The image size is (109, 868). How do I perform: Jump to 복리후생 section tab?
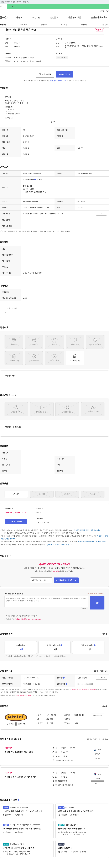64,25
